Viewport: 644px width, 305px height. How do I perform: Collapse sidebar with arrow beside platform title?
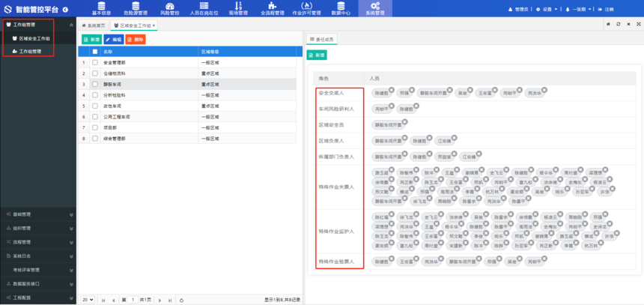pos(65,9)
